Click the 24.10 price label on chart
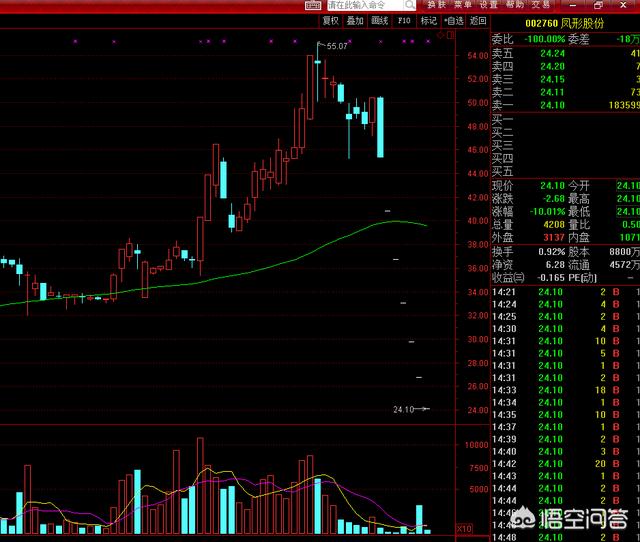This screenshot has width=640, height=542. 403,409
